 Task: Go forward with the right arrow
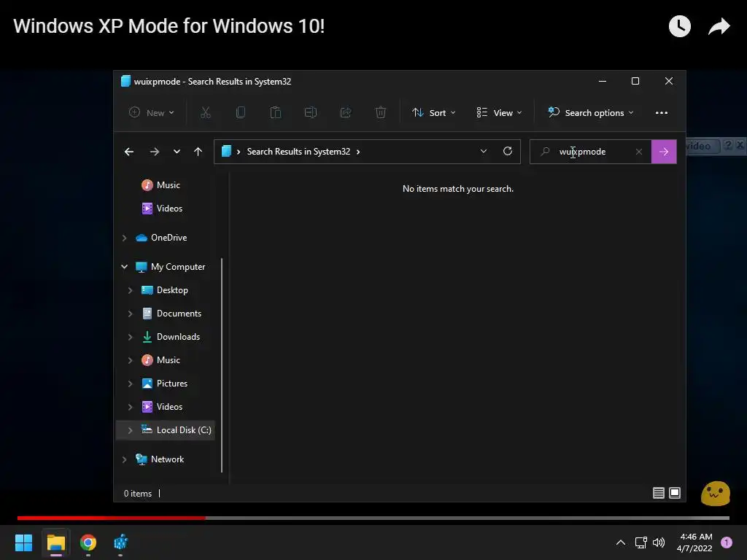(x=155, y=152)
